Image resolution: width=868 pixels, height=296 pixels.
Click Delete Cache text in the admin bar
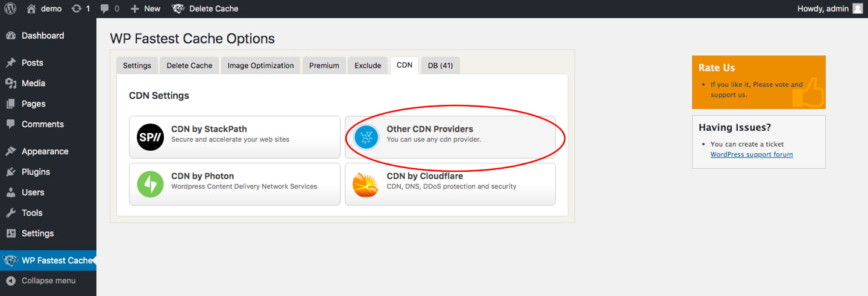click(214, 8)
